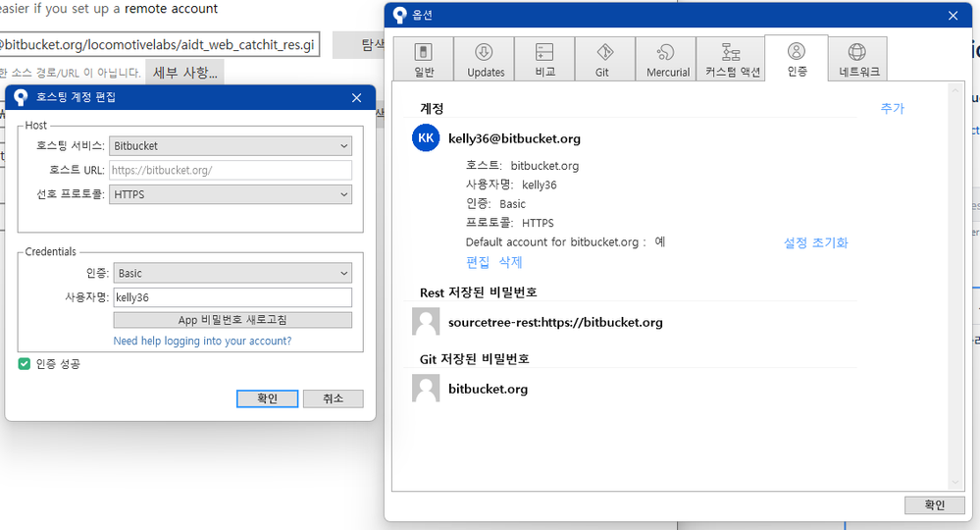The height and width of the screenshot is (530, 980).
Task: Delete the account via 삭제
Action: [510, 262]
